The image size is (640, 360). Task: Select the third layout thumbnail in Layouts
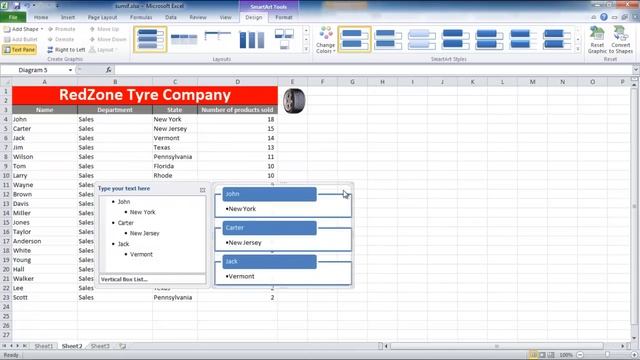217,40
